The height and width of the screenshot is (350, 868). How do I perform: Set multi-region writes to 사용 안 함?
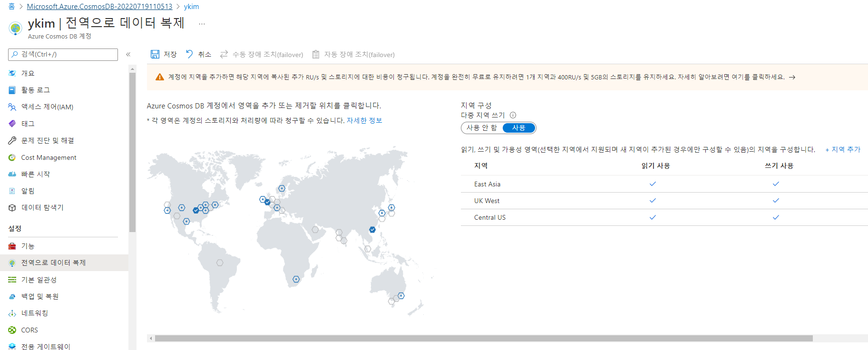pos(481,128)
